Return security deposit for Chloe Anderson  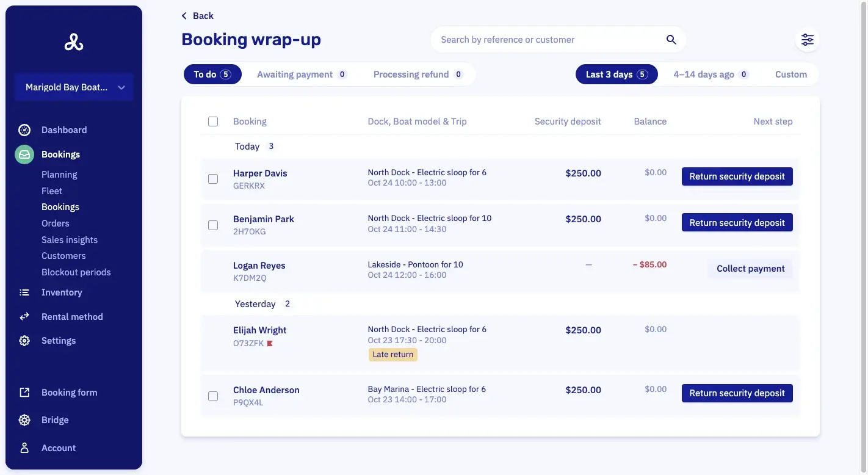(x=737, y=393)
